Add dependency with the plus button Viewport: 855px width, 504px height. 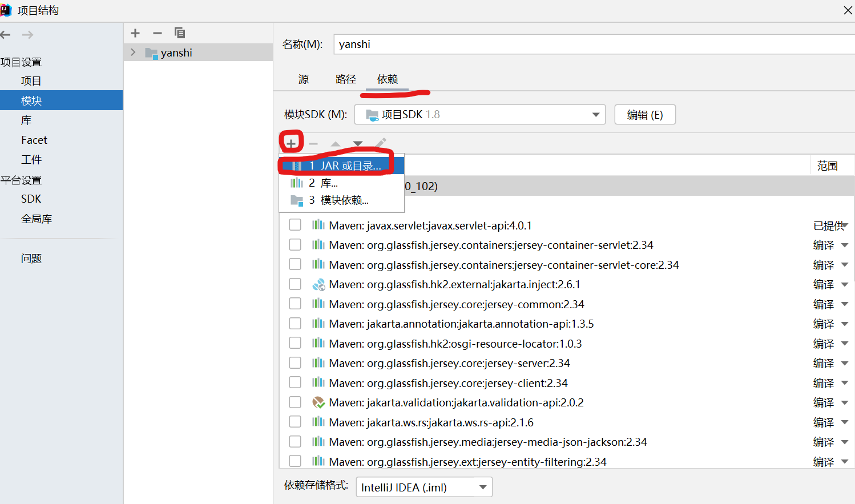[291, 143]
